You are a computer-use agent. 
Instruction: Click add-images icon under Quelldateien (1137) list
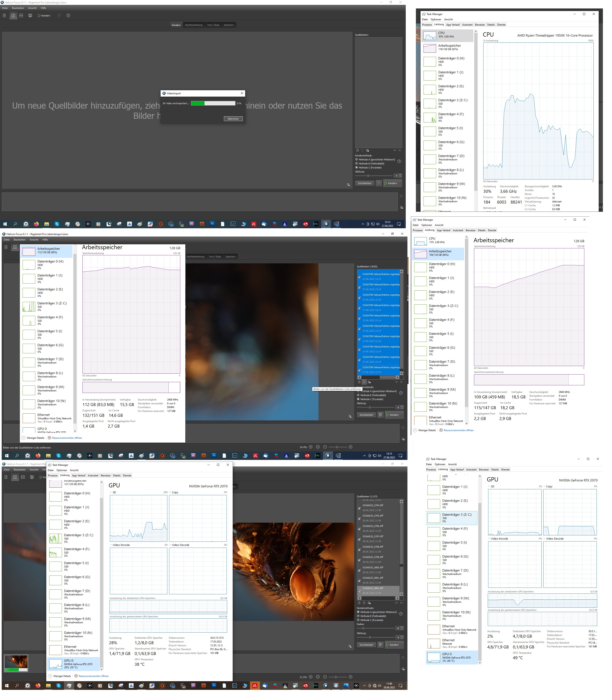click(359, 603)
